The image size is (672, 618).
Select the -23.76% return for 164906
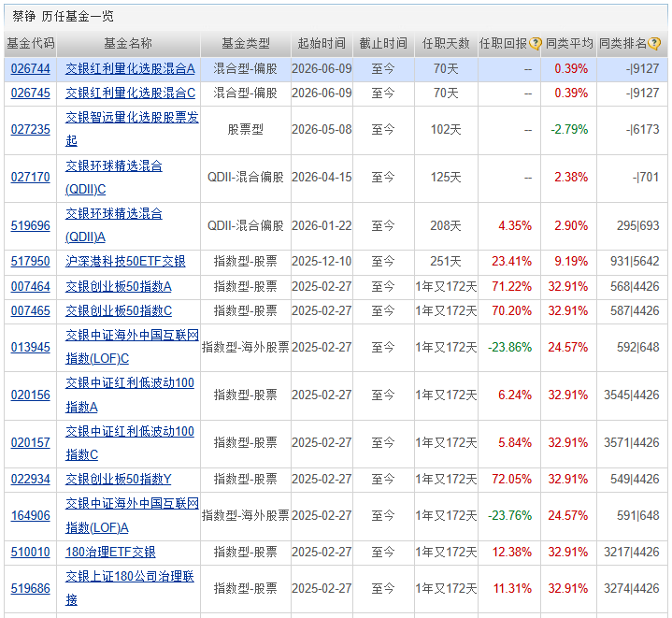coord(509,515)
